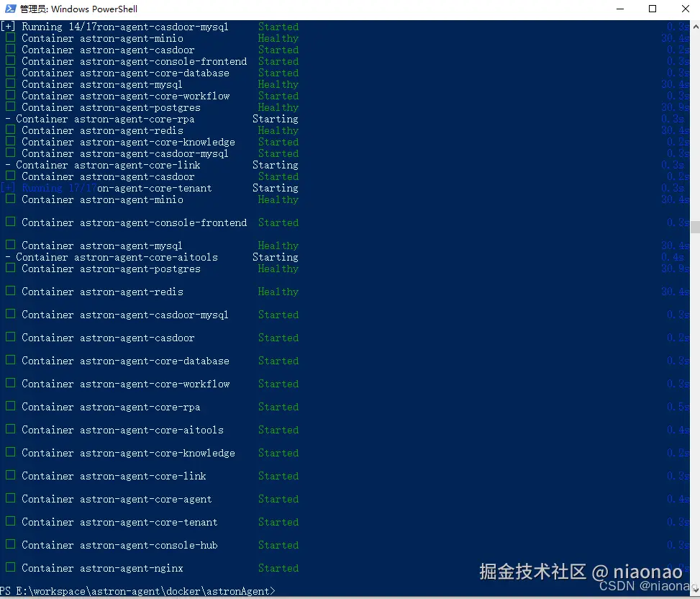Select the 'astron-agent-core-rpa' Starting line
Screen dimensions: 700x599
(151, 119)
